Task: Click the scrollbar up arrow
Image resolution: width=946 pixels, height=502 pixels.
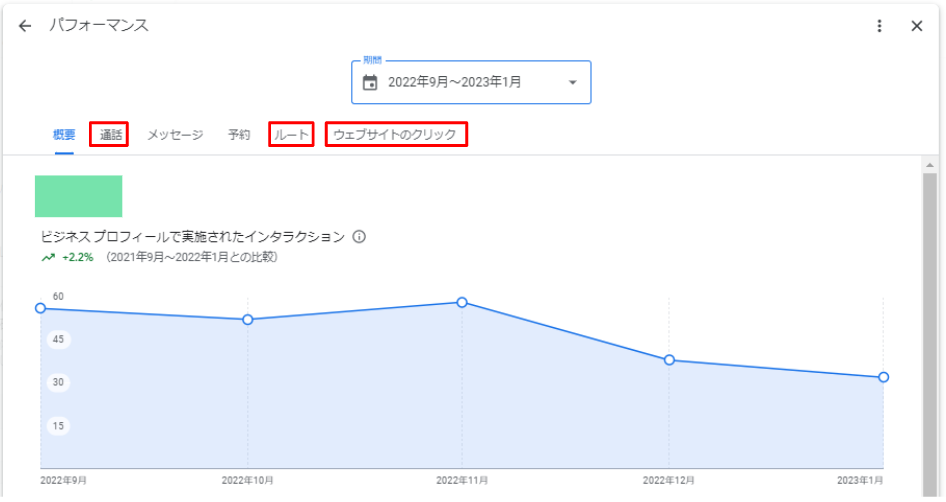Action: 930,165
